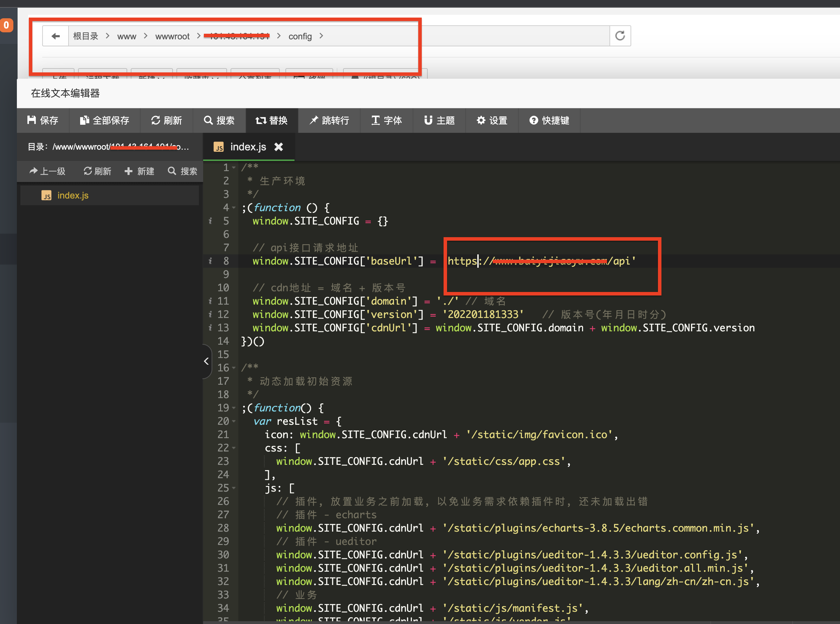Open the Replace (替换) tool
Viewport: 840px width, 624px height.
point(272,120)
